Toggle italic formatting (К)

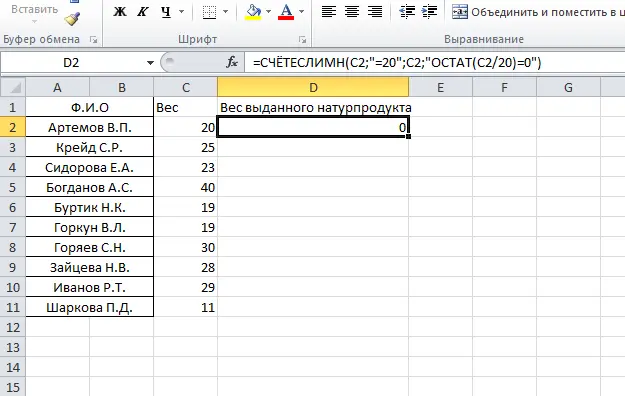click(142, 12)
